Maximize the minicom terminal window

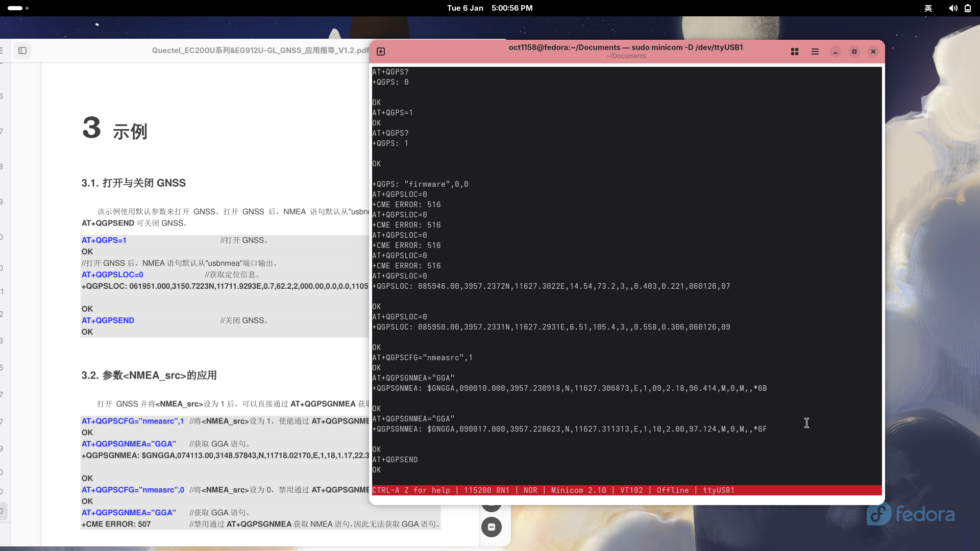point(854,52)
